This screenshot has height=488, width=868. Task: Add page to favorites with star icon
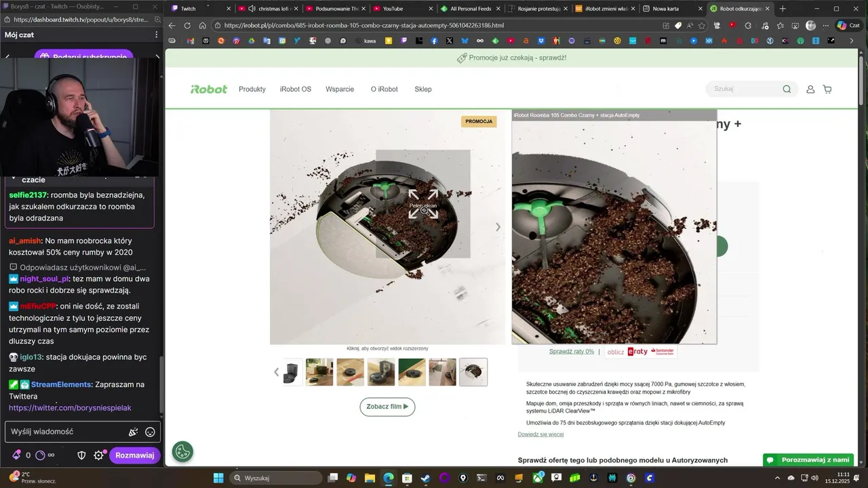702,26
